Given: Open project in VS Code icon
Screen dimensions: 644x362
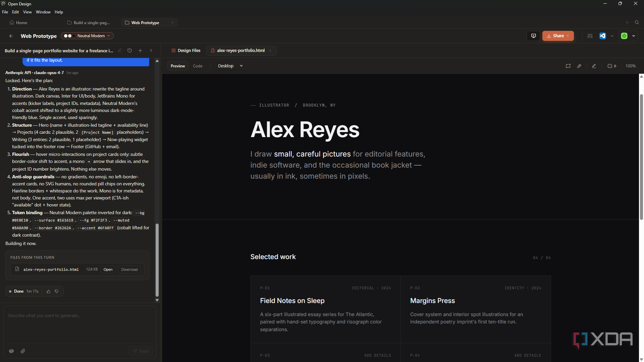Looking at the screenshot, I should click(603, 36).
